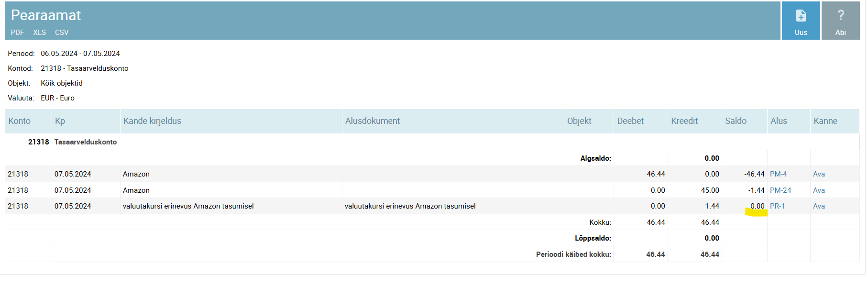Click the Kp date column header
The width and height of the screenshot is (868, 287).
click(60, 121)
